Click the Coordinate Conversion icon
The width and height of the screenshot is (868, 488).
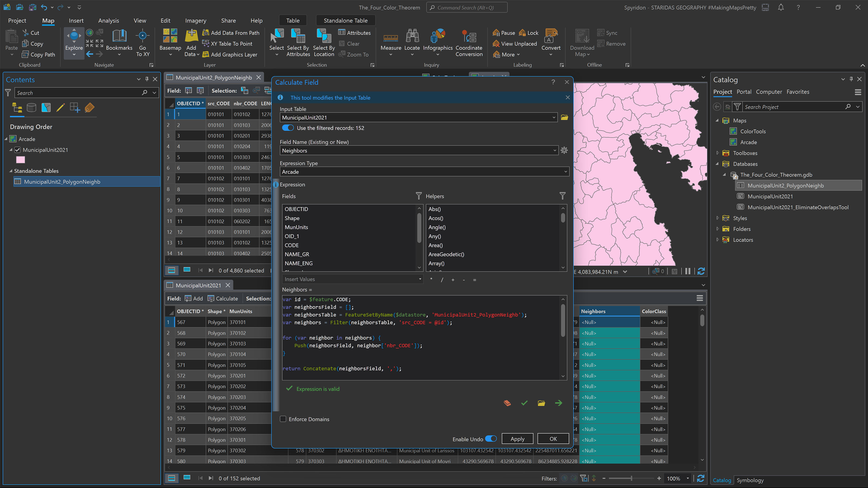click(x=469, y=37)
